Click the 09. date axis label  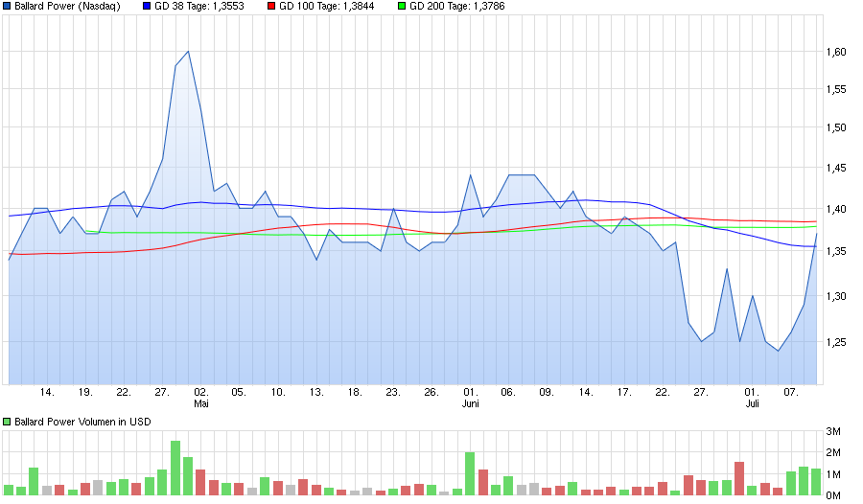(546, 393)
